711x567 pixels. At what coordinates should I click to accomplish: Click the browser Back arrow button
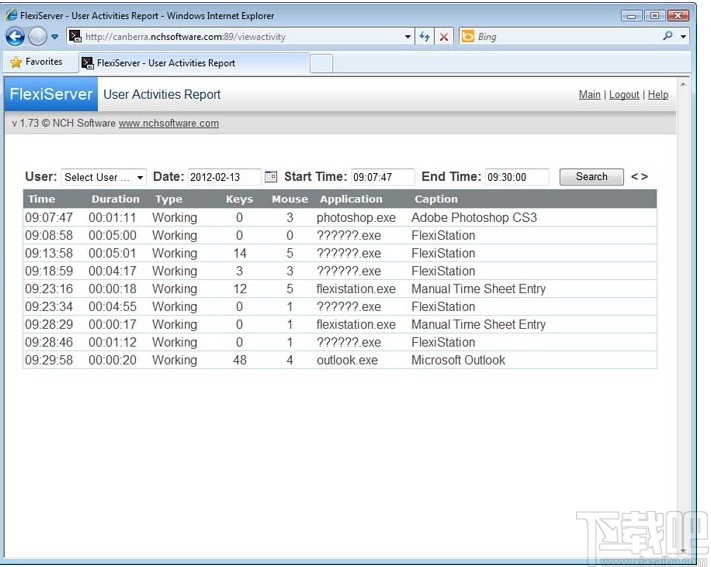pyautogui.click(x=15, y=36)
